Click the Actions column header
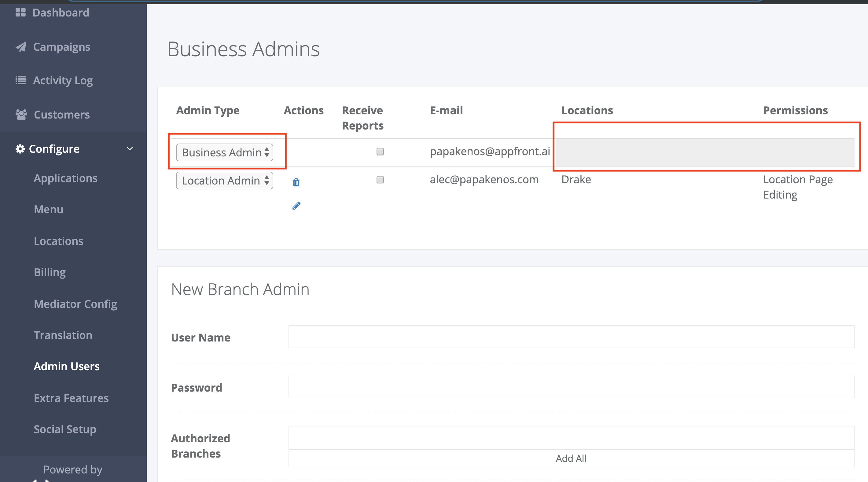Image resolution: width=868 pixels, height=482 pixels. pos(303,111)
